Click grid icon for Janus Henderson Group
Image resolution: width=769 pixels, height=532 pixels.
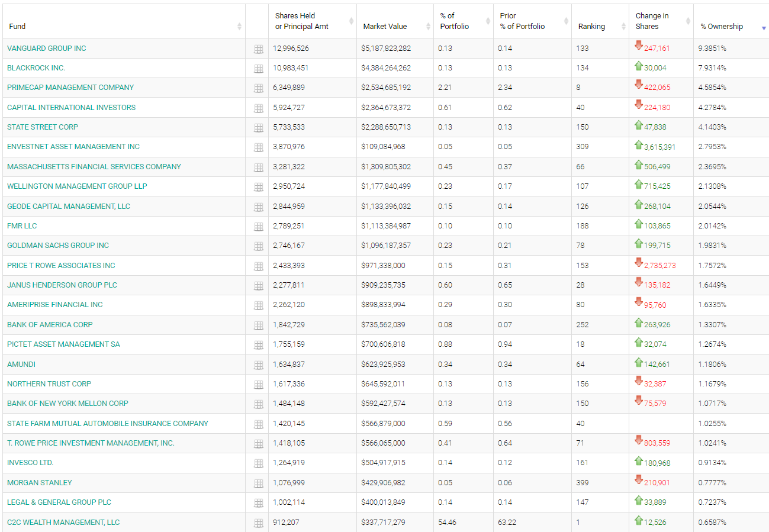click(x=258, y=286)
